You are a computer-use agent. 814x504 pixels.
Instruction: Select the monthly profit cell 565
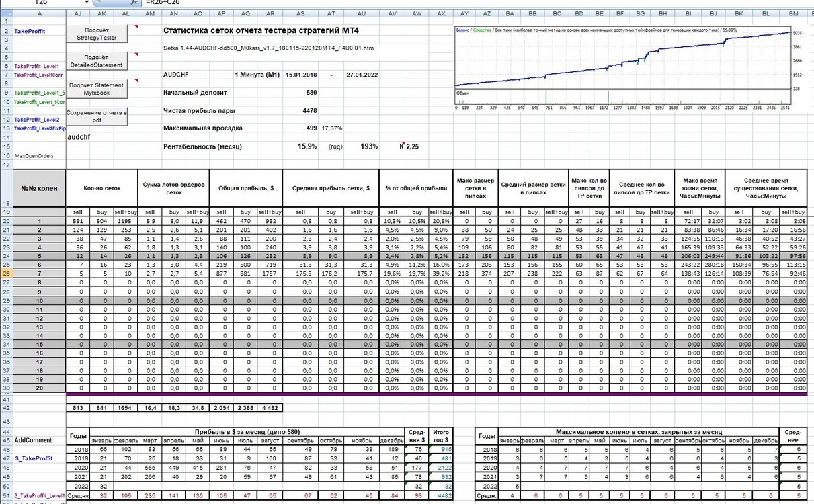pos(150,467)
